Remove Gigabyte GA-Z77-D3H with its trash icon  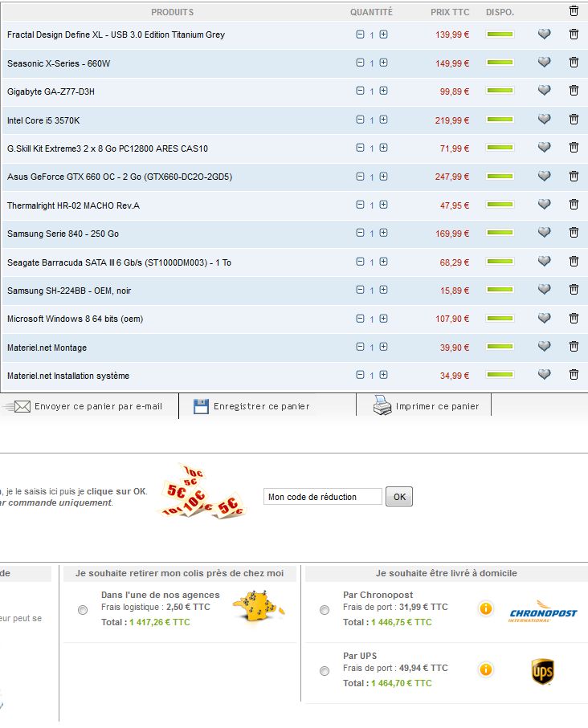[574, 91]
